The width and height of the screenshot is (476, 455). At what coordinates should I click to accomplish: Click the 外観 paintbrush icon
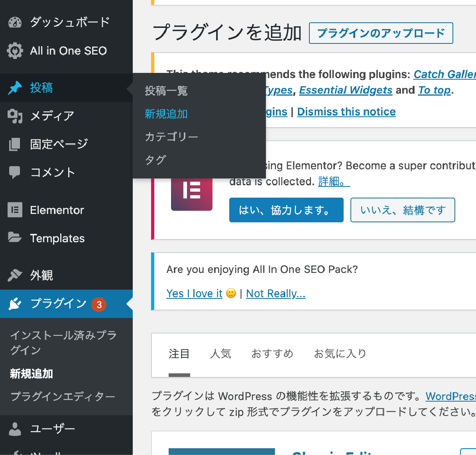(x=15, y=275)
